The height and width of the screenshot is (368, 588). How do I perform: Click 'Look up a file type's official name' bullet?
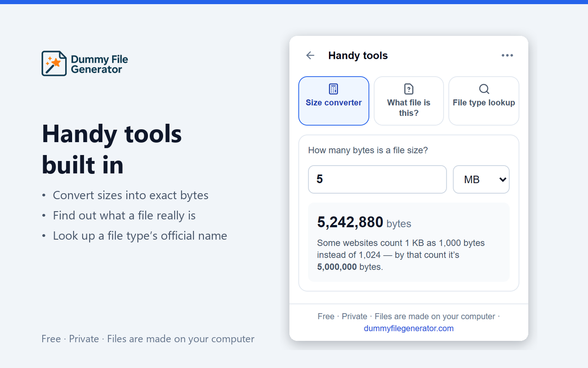point(140,236)
